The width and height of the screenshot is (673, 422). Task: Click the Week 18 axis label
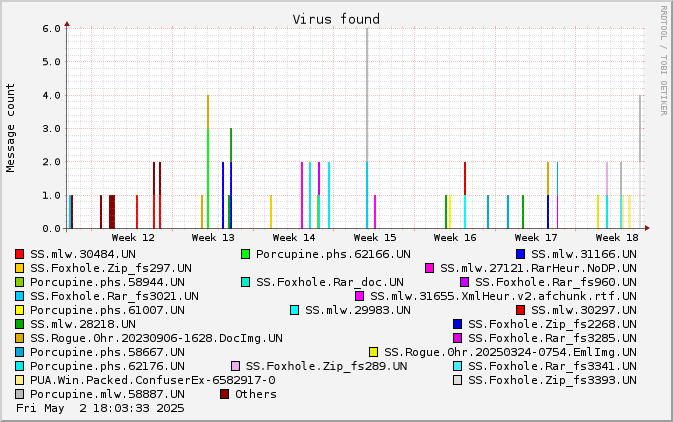pos(617,238)
